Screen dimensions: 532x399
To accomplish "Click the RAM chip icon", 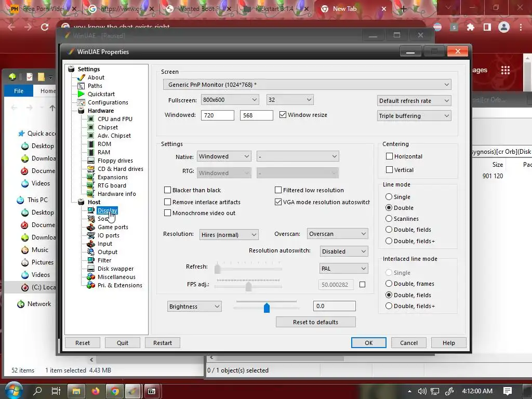I will click(91, 152).
